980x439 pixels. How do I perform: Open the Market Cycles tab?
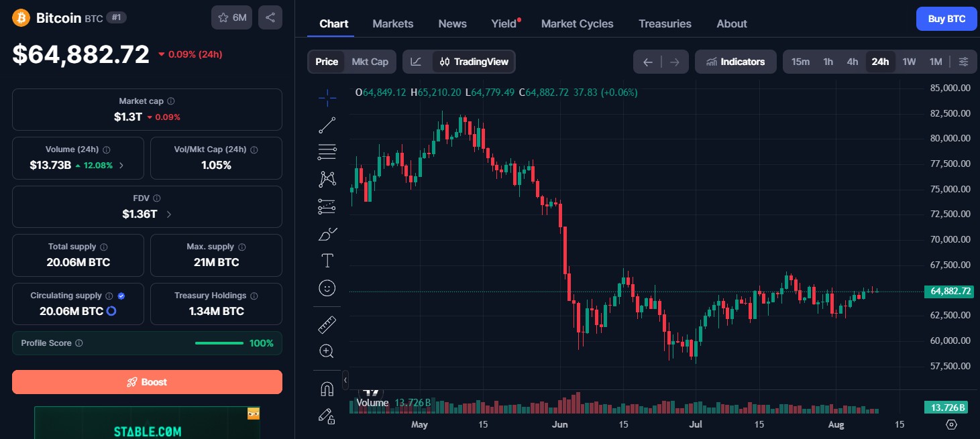(578, 23)
